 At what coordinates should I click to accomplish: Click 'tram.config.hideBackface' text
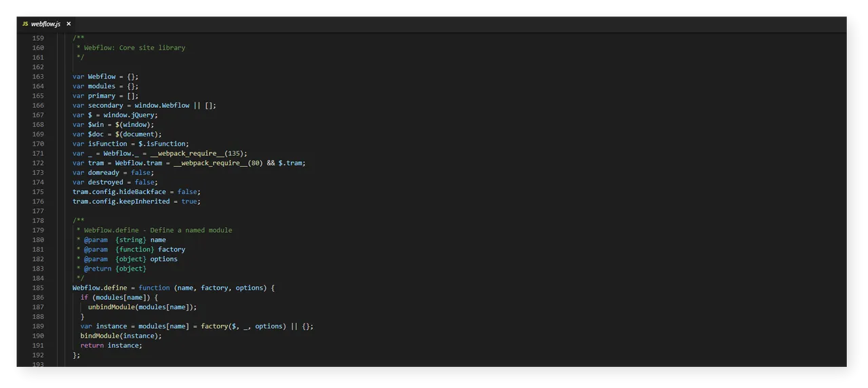pos(119,192)
